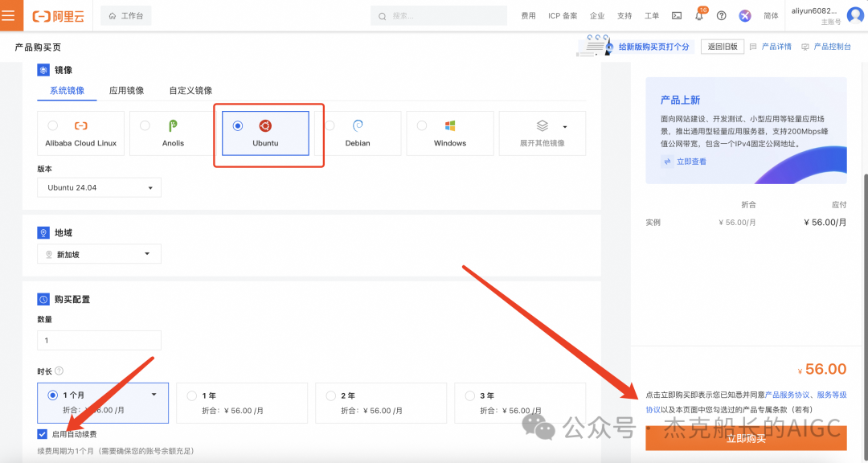Viewport: 868px width, 463px height.
Task: Open the 工作台 workbench button
Action: tap(126, 16)
